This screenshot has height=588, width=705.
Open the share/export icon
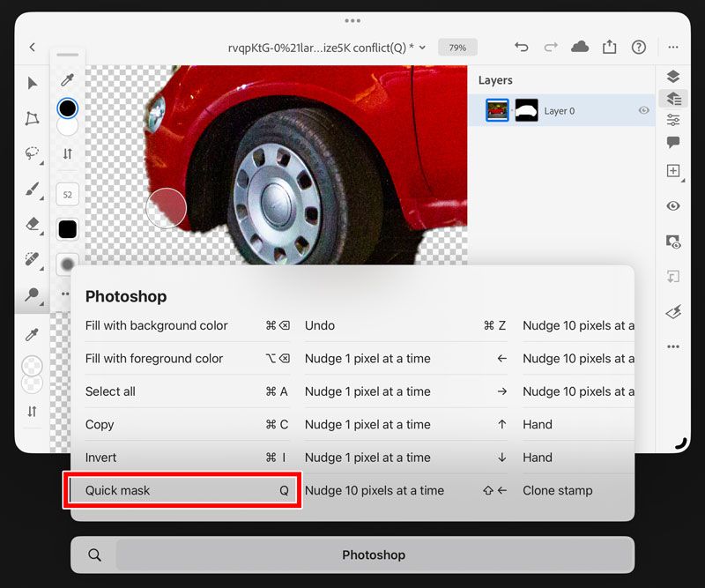coord(609,47)
